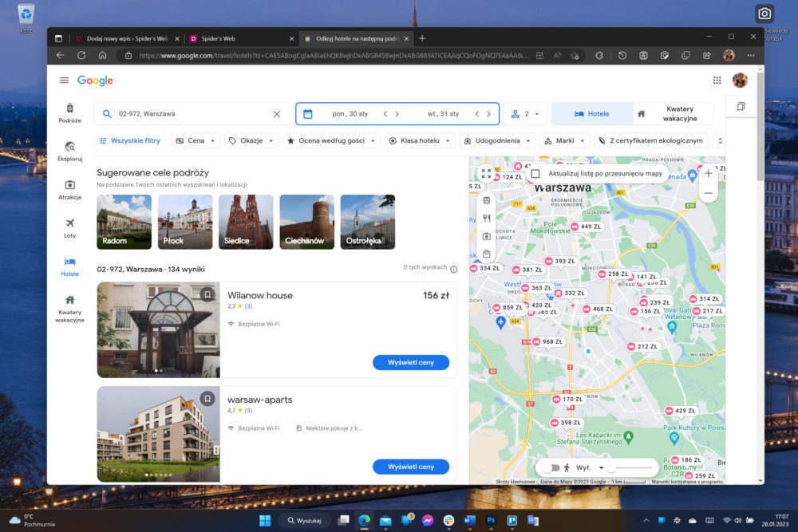798x532 pixels.
Task: Open the Google apps grid icon
Action: pos(717,81)
